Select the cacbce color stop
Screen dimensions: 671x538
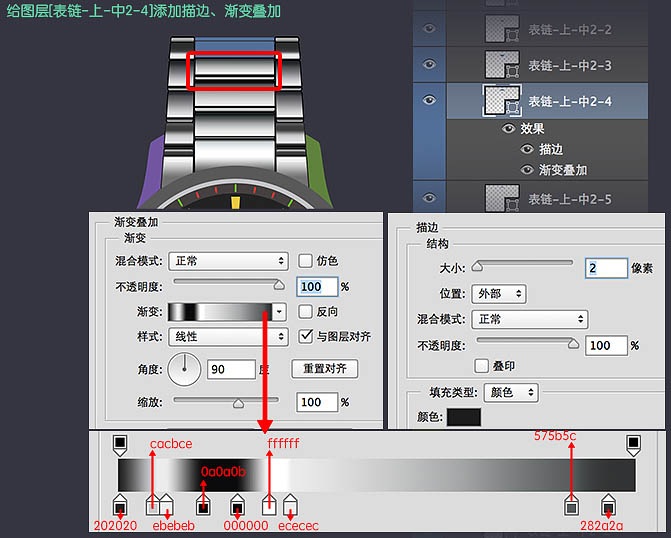pos(153,505)
